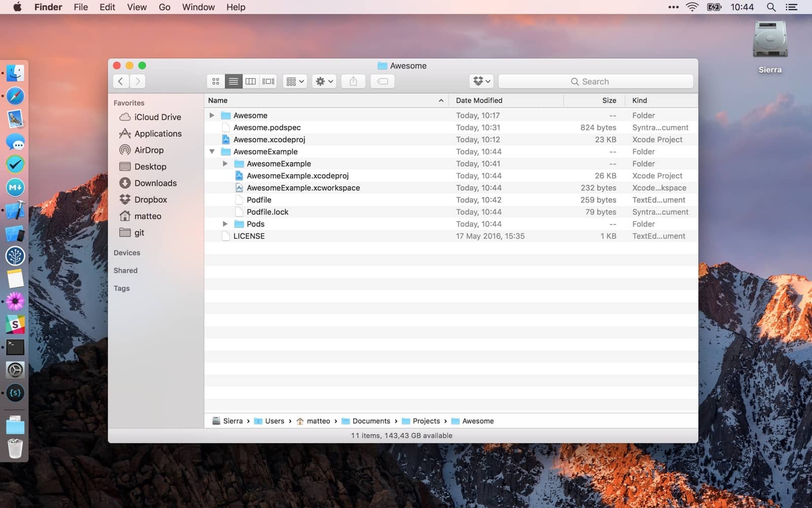
Task: Click the Share toolbar button
Action: coord(353,81)
